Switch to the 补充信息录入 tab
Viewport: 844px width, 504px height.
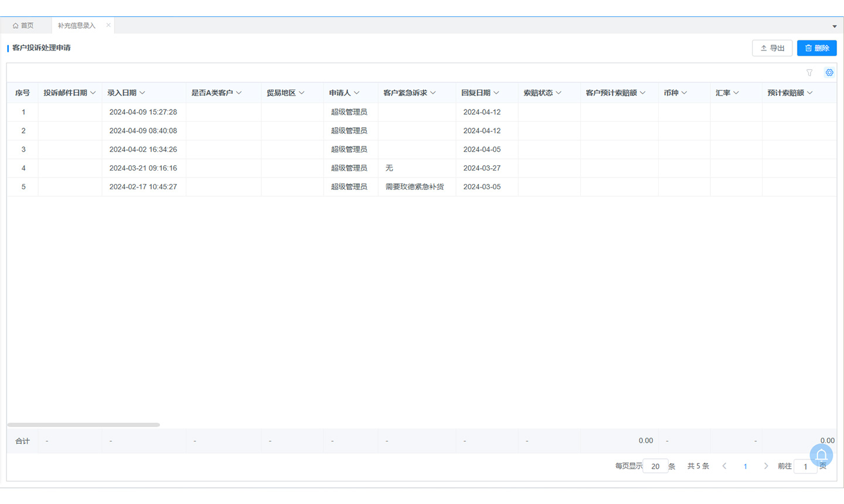pos(76,26)
